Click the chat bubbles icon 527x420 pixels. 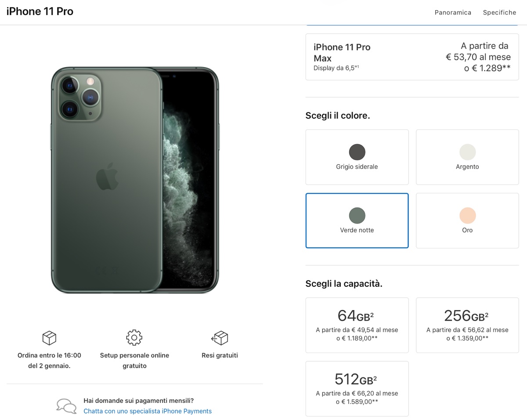tap(66, 406)
